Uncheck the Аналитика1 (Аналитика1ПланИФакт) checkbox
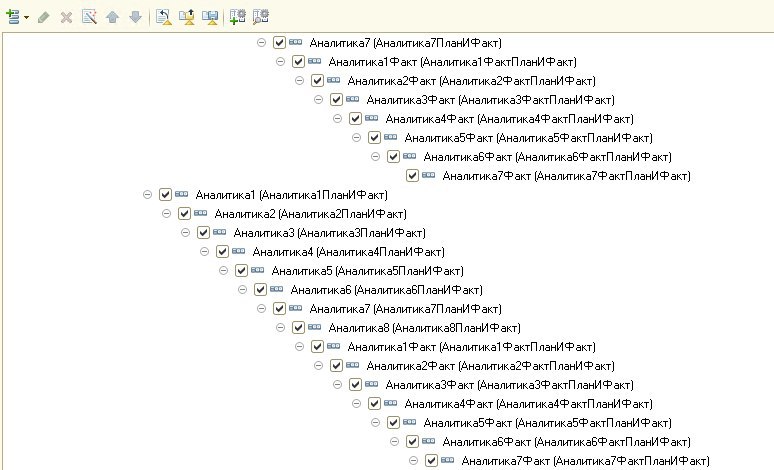Image resolution: width=774 pixels, height=470 pixels. tap(165, 195)
